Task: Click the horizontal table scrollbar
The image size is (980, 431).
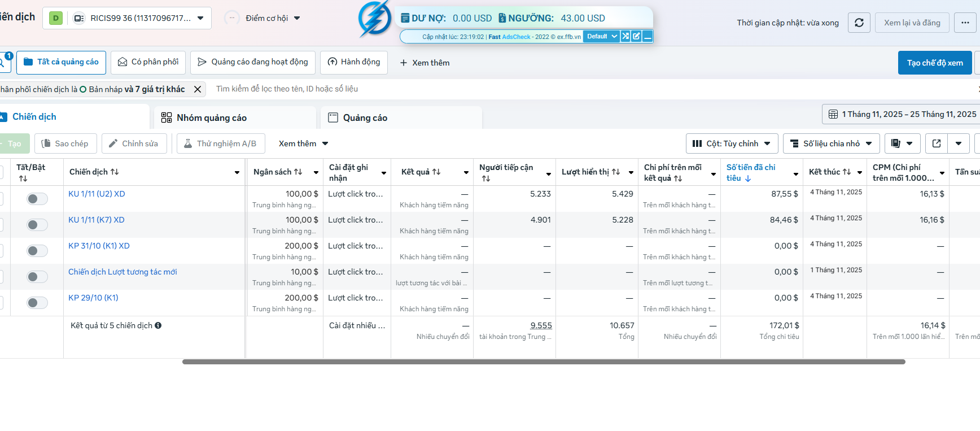Action: coord(544,362)
